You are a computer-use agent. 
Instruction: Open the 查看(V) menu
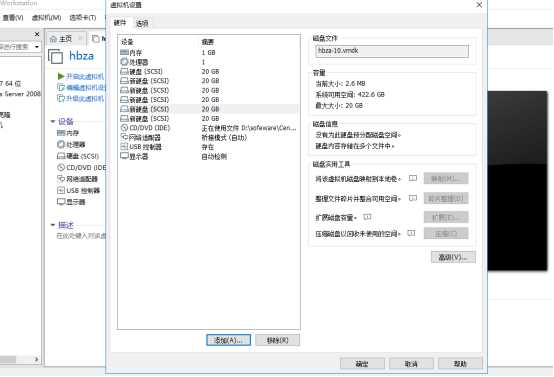[13, 18]
